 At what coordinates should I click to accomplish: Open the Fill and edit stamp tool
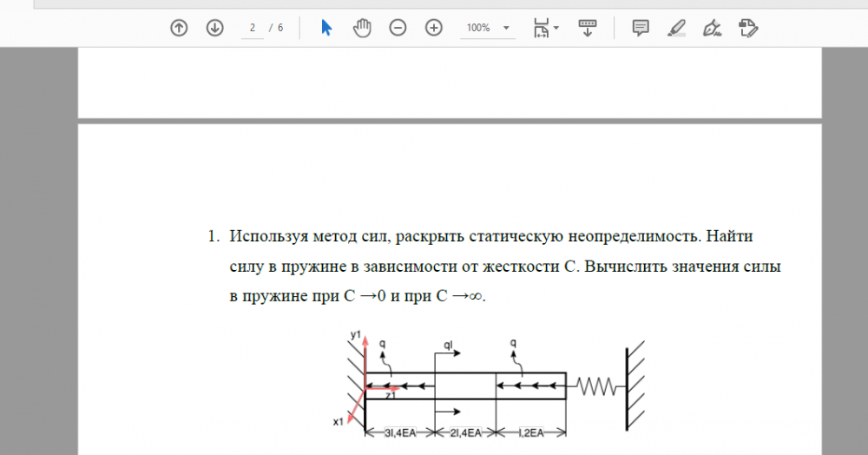click(748, 28)
